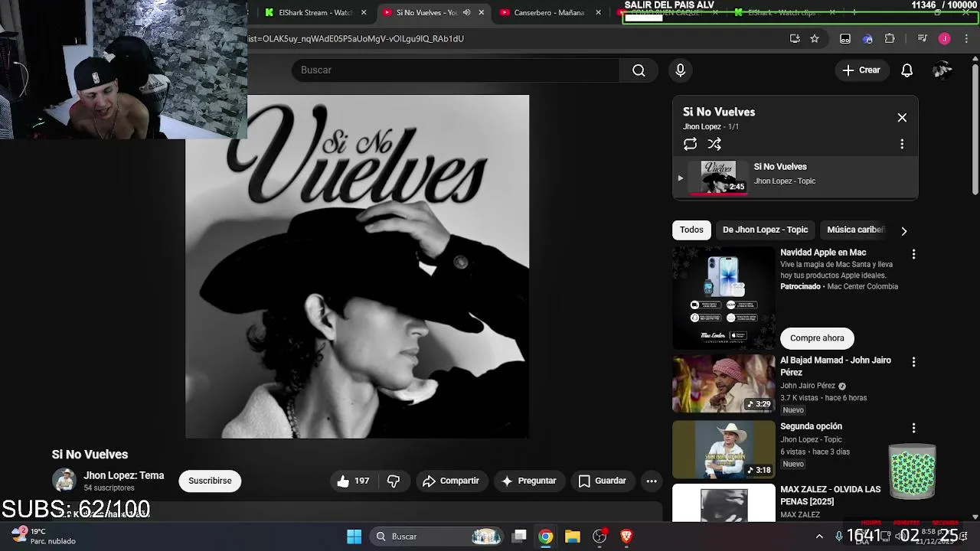
Task: Click the Suscribirse button
Action: click(x=210, y=481)
